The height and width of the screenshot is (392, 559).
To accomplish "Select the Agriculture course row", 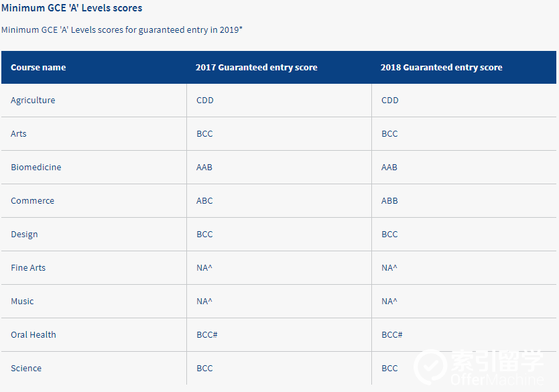I will click(279, 100).
